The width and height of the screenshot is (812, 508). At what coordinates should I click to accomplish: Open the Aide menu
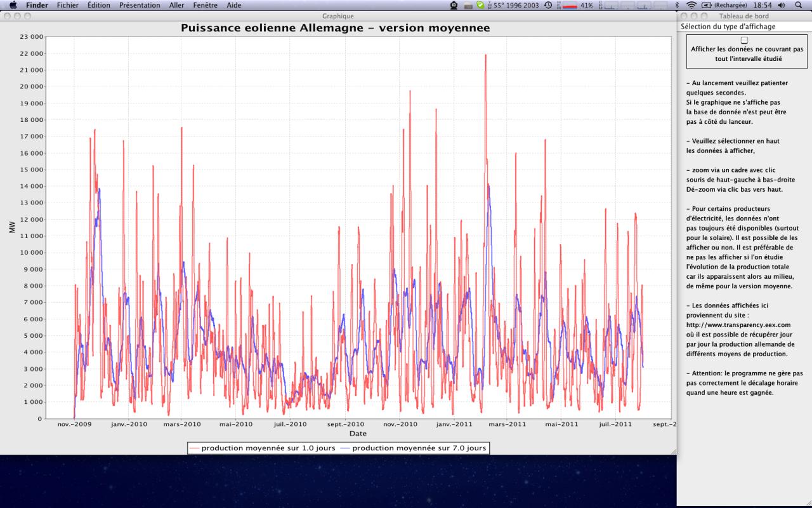(234, 5)
